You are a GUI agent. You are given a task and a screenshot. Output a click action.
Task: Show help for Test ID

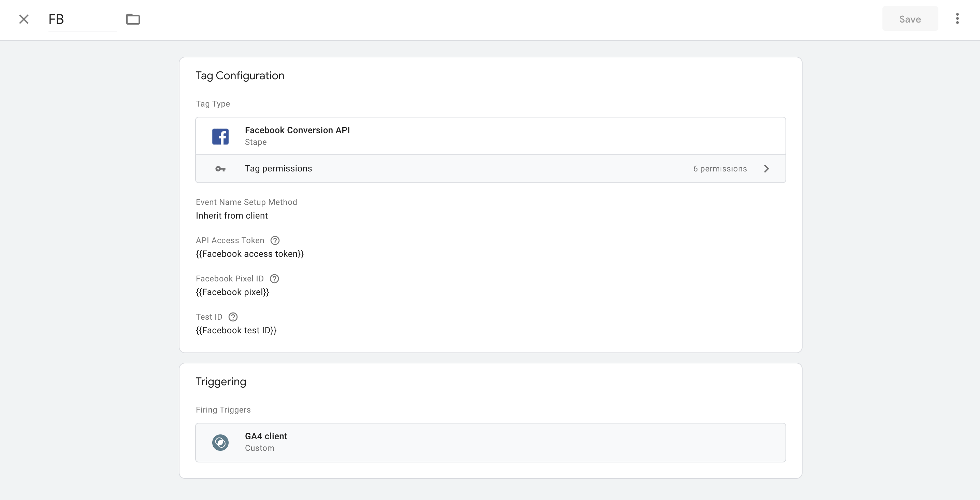click(x=233, y=317)
